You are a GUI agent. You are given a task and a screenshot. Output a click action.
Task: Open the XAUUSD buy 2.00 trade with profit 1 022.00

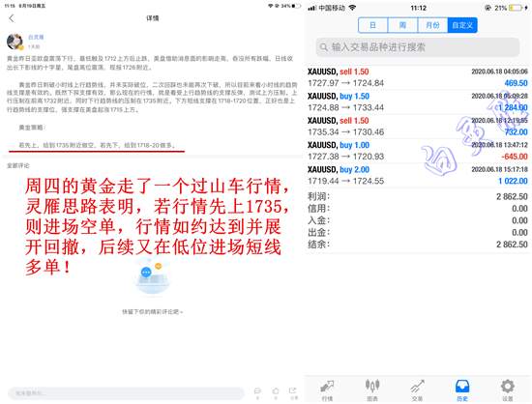point(418,175)
